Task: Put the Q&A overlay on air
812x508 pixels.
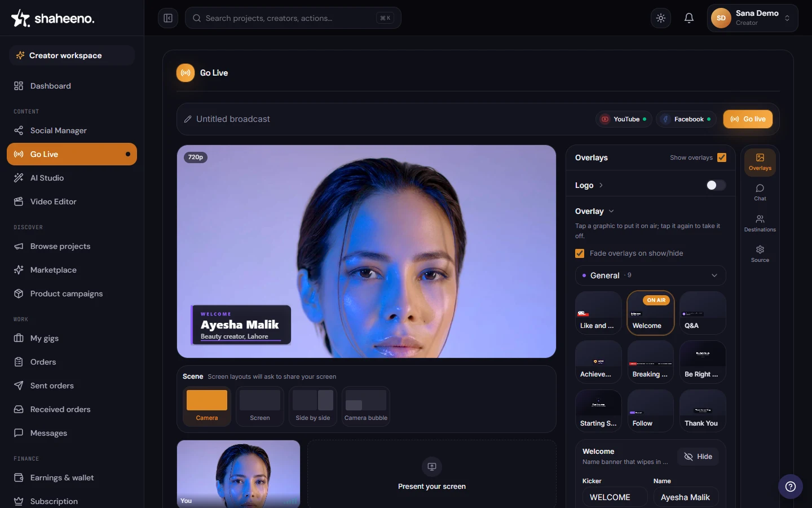Action: (703, 313)
